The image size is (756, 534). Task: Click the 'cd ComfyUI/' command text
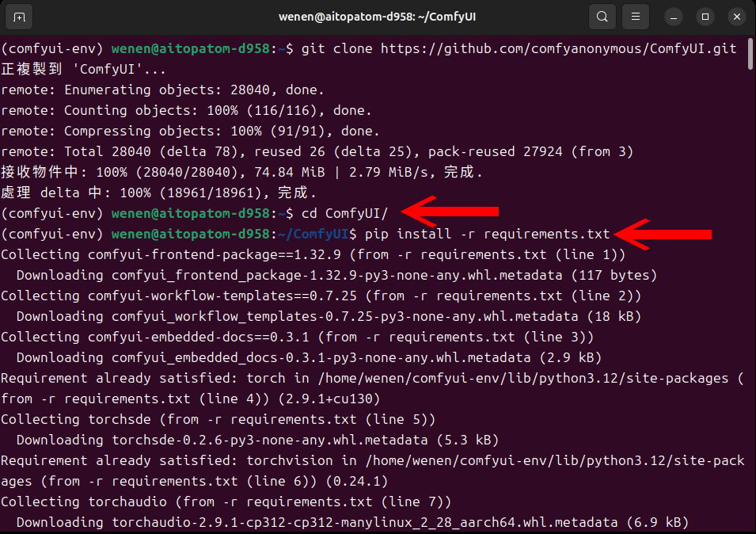pyautogui.click(x=344, y=213)
